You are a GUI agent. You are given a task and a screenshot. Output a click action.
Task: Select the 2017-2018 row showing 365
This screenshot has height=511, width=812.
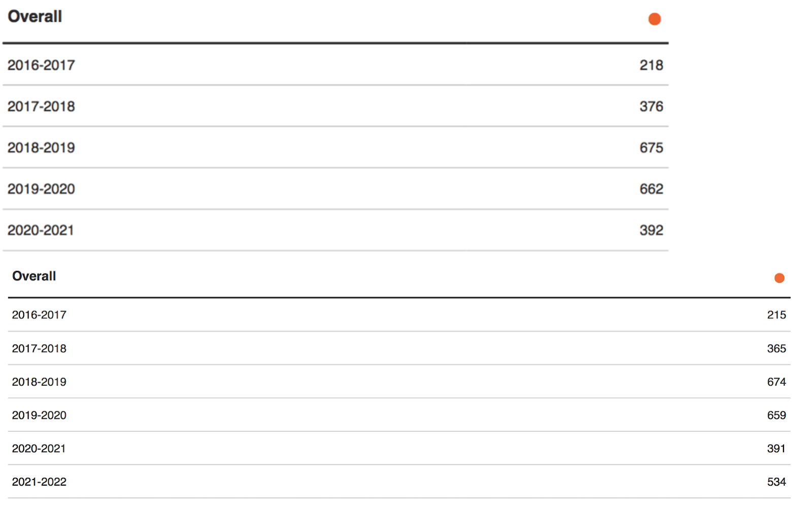(x=399, y=348)
